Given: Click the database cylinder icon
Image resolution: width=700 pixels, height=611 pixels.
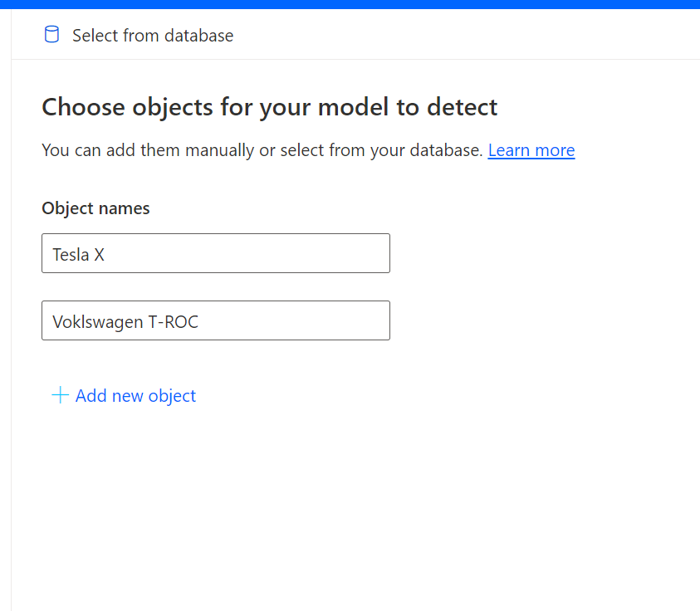Looking at the screenshot, I should pyautogui.click(x=51, y=34).
